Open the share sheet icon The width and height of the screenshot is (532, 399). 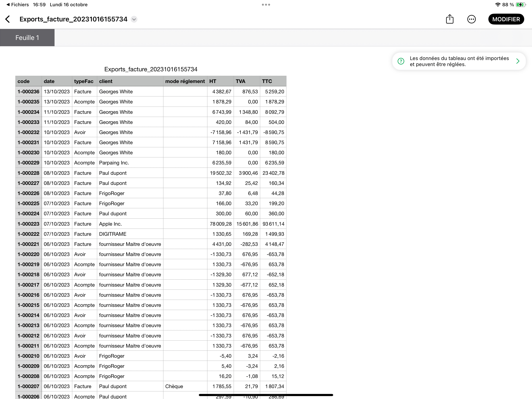[449, 19]
